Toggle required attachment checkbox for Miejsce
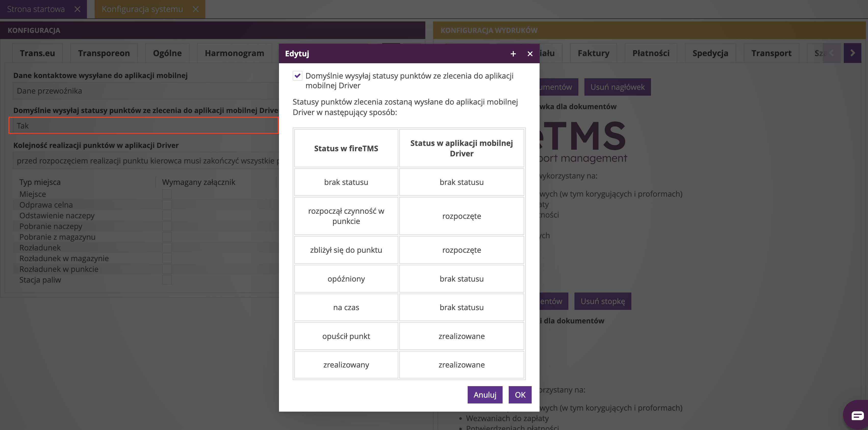The image size is (868, 430). click(x=167, y=194)
